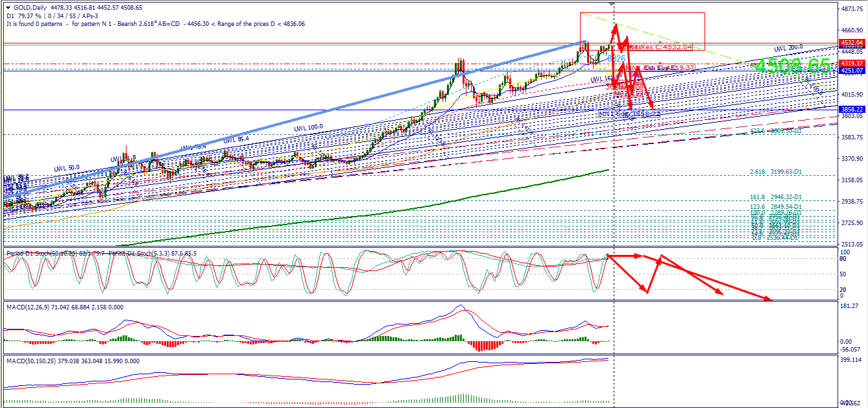Image resolution: width=868 pixels, height=408 pixels.
Task: Click the 3583.75 price scale value
Action: click(851, 138)
